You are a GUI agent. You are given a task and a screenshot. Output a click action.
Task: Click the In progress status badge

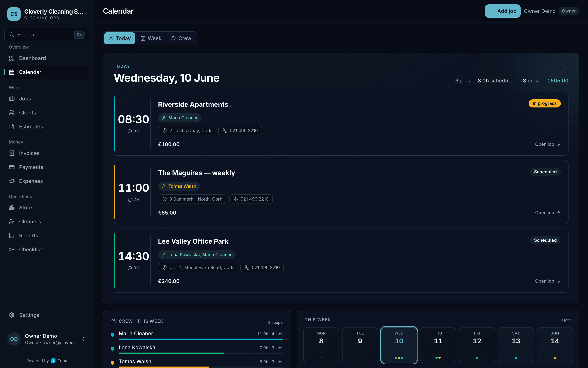[x=544, y=103]
